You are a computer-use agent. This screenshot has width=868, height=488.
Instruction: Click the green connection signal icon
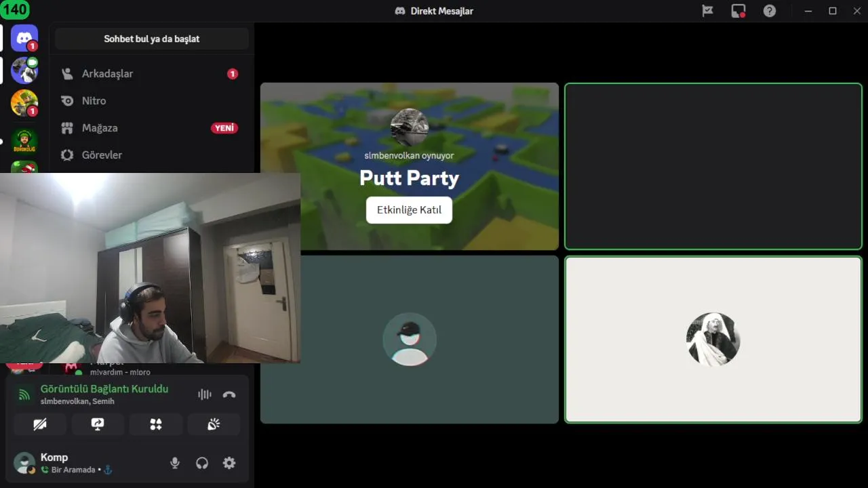[24, 394]
